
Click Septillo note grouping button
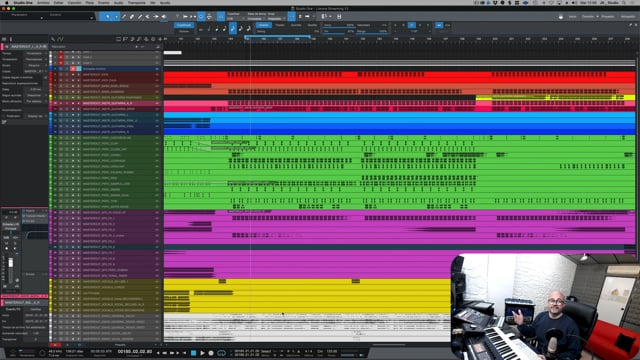pos(312,25)
